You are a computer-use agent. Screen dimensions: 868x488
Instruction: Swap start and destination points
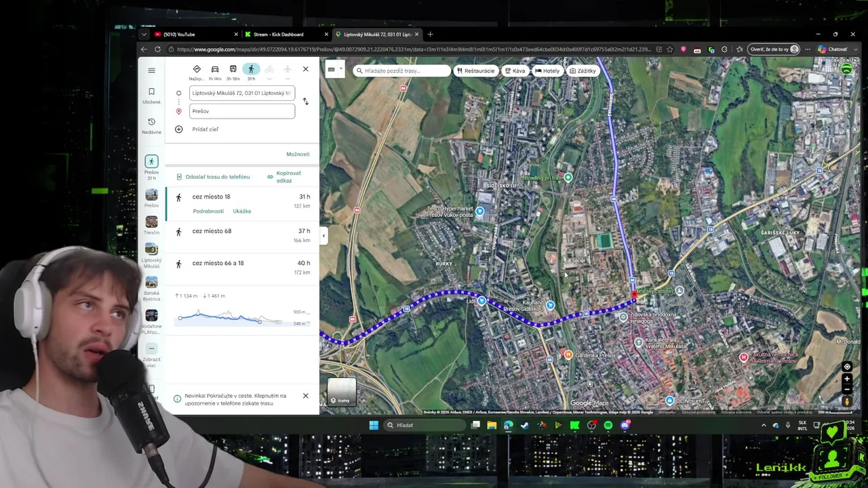(x=305, y=102)
